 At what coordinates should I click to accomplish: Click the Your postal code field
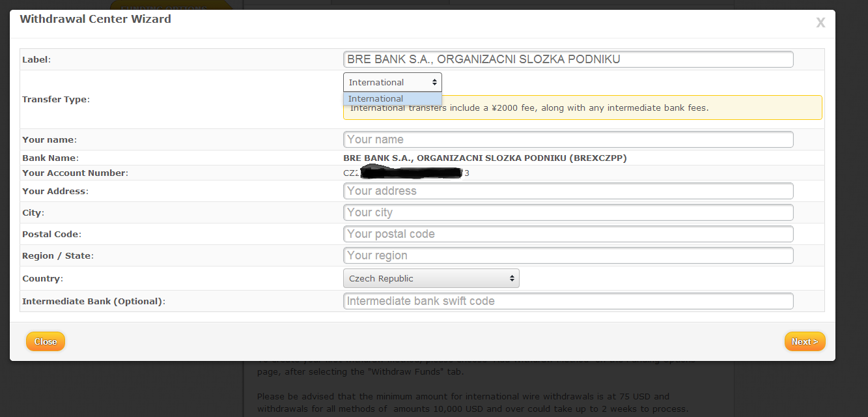click(568, 234)
